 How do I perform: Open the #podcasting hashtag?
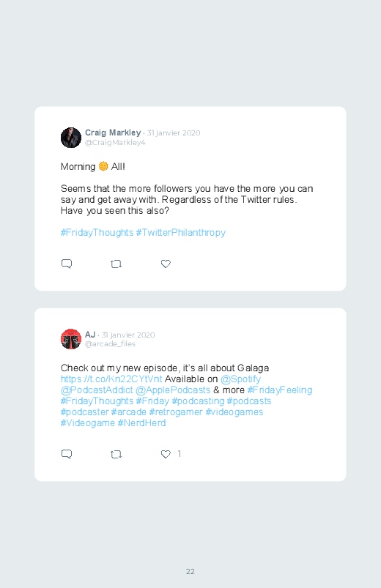coord(198,401)
